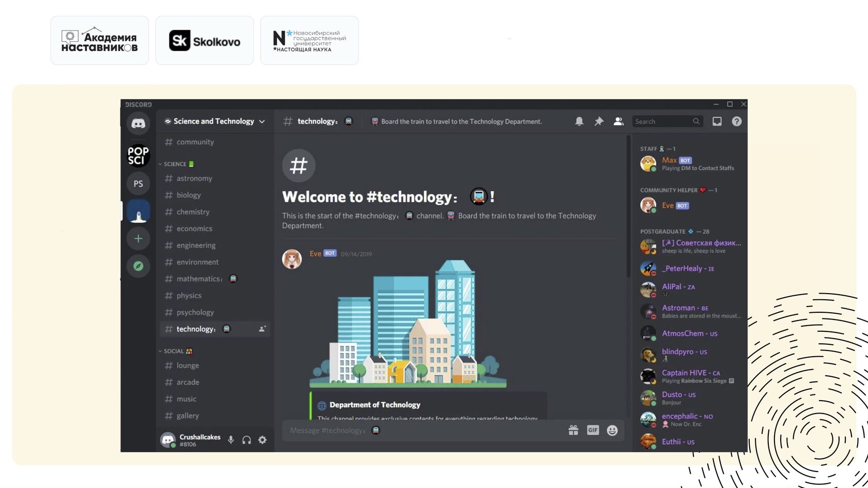The height and width of the screenshot is (488, 868).
Task: Open the emoji picker
Action: [612, 431]
